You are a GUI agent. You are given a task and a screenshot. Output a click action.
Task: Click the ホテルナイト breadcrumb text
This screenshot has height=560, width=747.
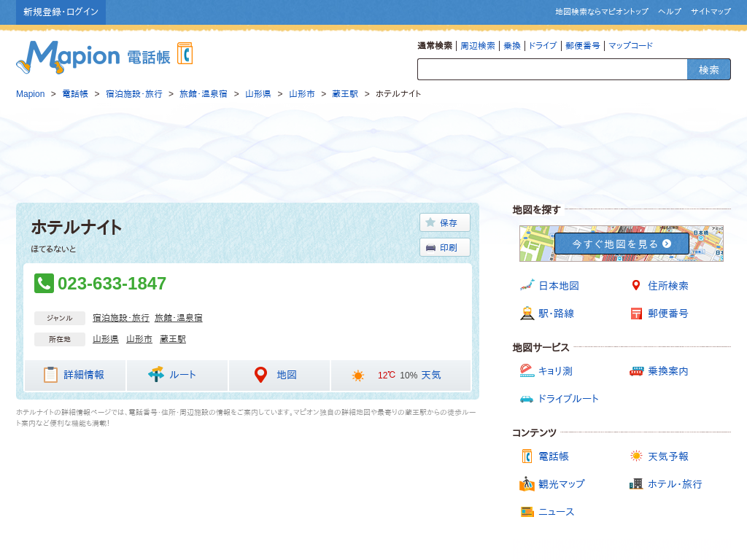pyautogui.click(x=398, y=94)
